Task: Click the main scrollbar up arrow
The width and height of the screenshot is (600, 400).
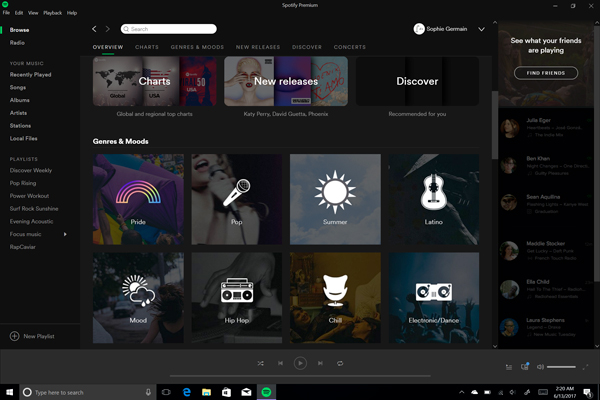Action: coord(495,23)
